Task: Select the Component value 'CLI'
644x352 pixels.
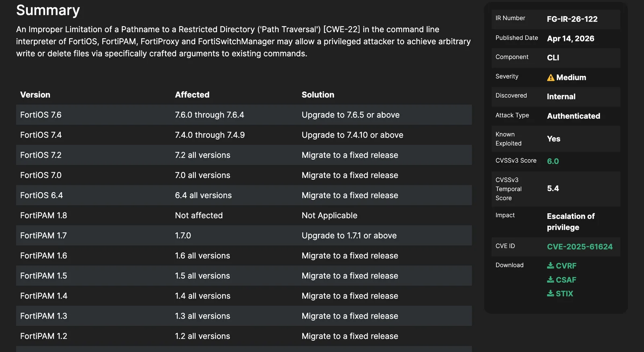Action: click(x=553, y=58)
